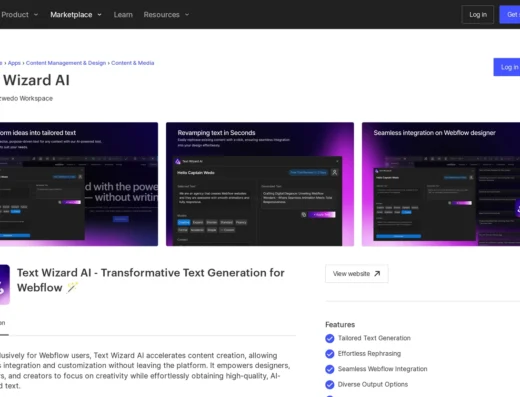This screenshot has height=397, width=520.
Task: Expand the Resources chevron arrow
Action: pyautogui.click(x=187, y=15)
